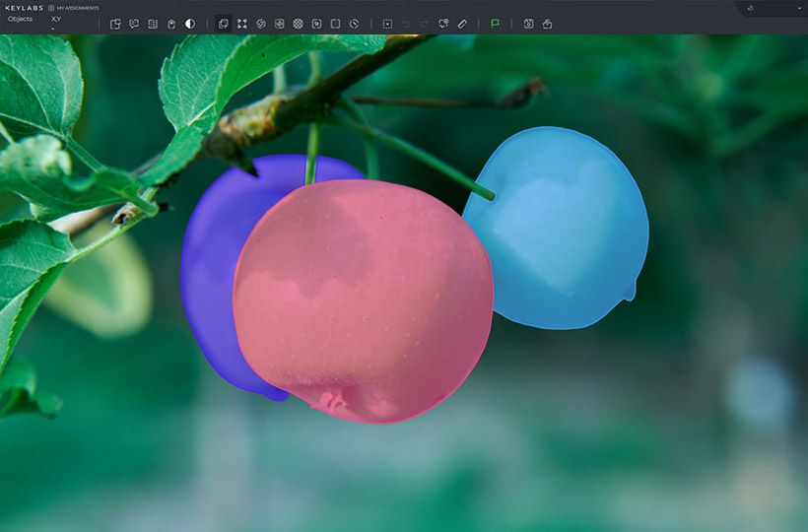Select the hatched circle mesh tool
This screenshot has width=808, height=532.
pos(299,24)
